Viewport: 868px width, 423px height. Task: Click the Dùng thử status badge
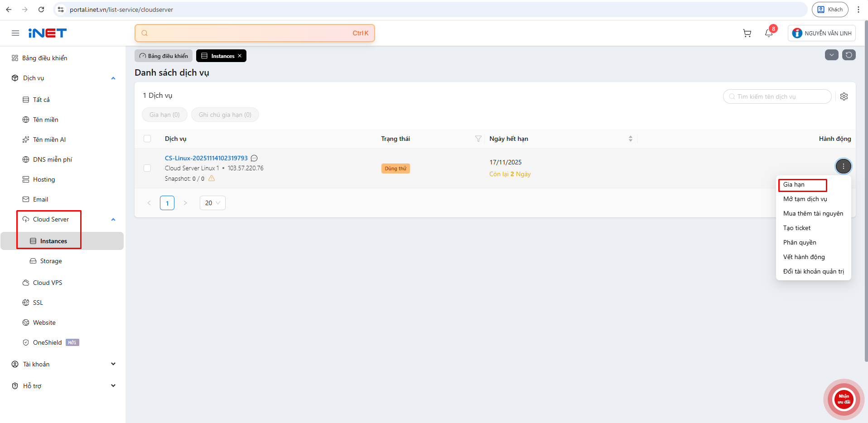395,168
